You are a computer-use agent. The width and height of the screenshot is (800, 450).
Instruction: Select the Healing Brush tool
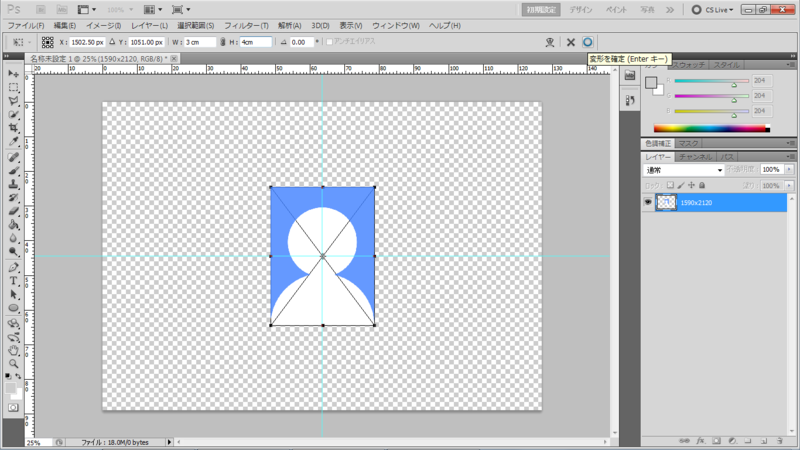(x=13, y=158)
